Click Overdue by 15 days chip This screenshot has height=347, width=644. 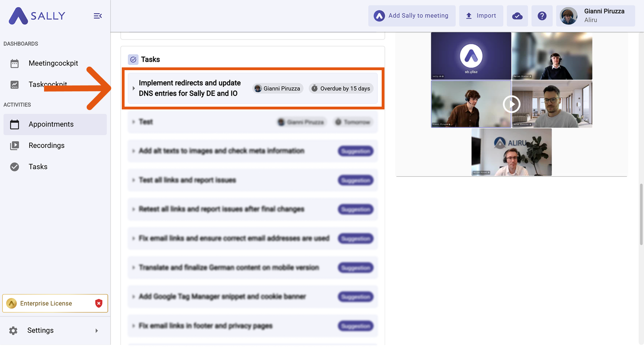[x=341, y=89]
